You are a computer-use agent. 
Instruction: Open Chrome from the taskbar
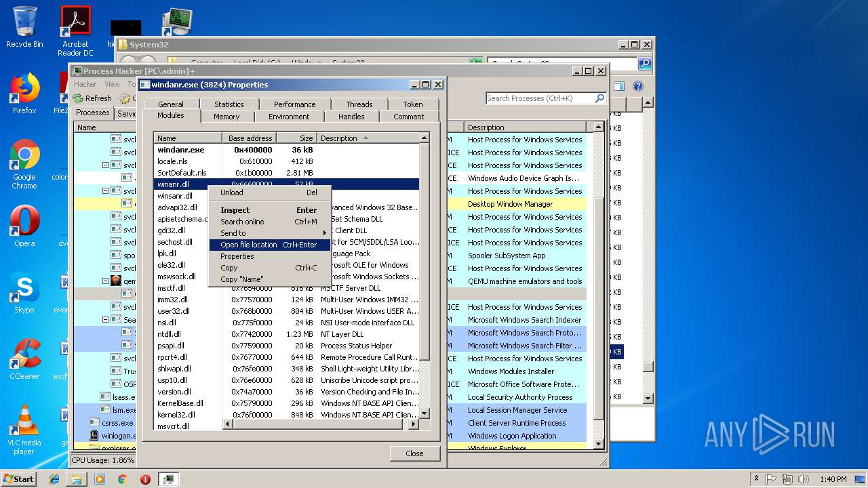(122, 479)
